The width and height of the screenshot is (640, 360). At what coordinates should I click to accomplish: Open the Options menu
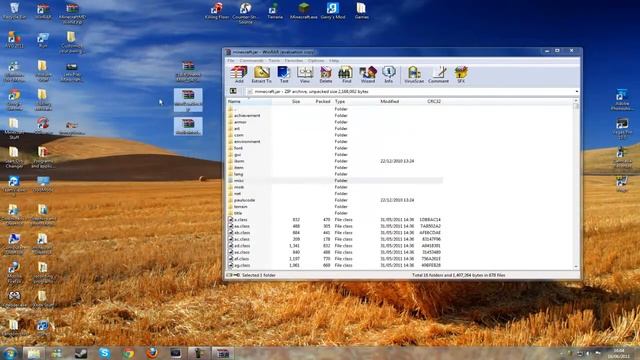point(316,60)
